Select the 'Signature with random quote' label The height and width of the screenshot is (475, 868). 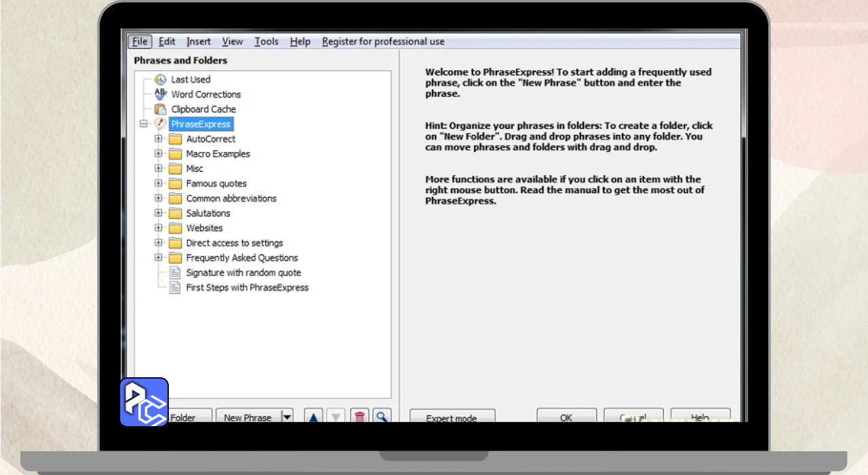243,273
